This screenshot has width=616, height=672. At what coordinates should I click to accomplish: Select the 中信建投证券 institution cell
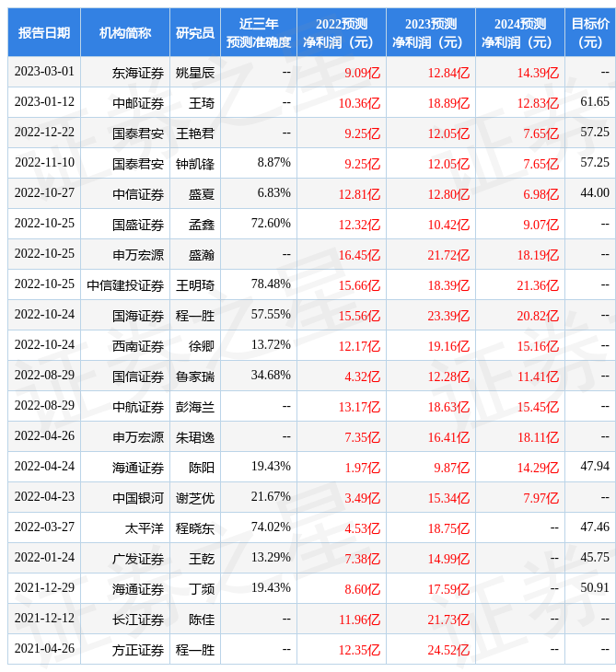[124, 286]
